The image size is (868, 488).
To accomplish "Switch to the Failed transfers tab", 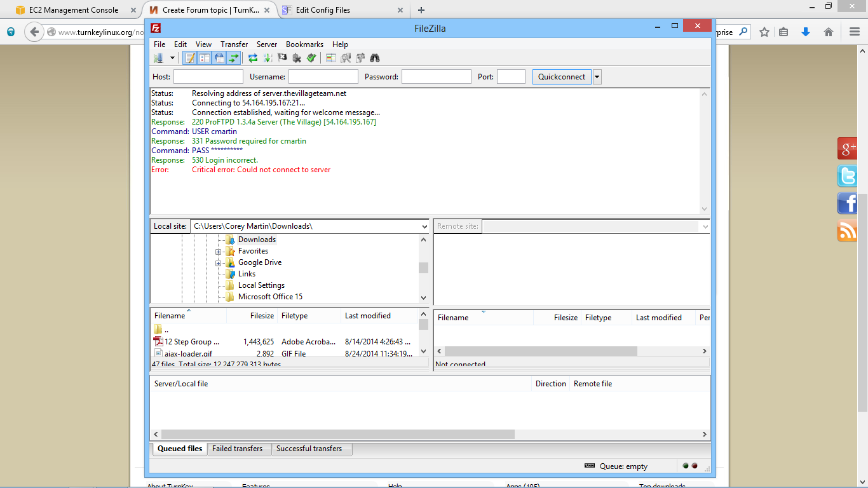I will 237,449.
